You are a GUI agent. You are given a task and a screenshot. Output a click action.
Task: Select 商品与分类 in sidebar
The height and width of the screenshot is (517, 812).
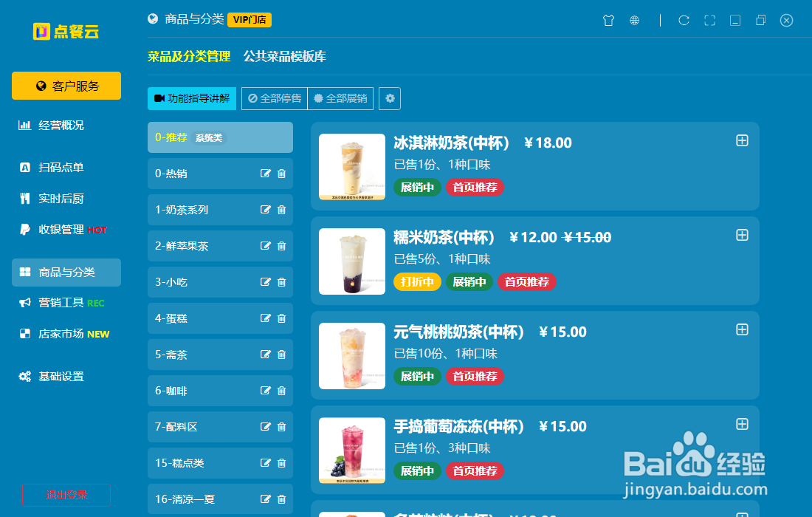coord(66,273)
